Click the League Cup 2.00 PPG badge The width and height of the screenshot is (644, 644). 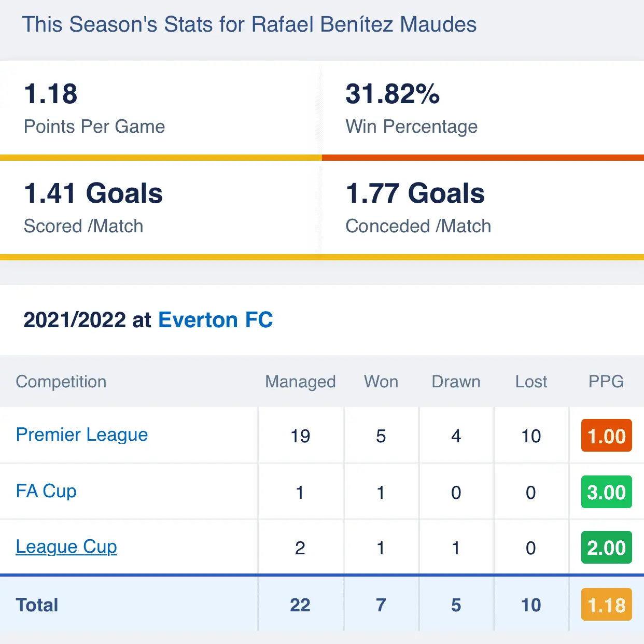[x=606, y=548]
